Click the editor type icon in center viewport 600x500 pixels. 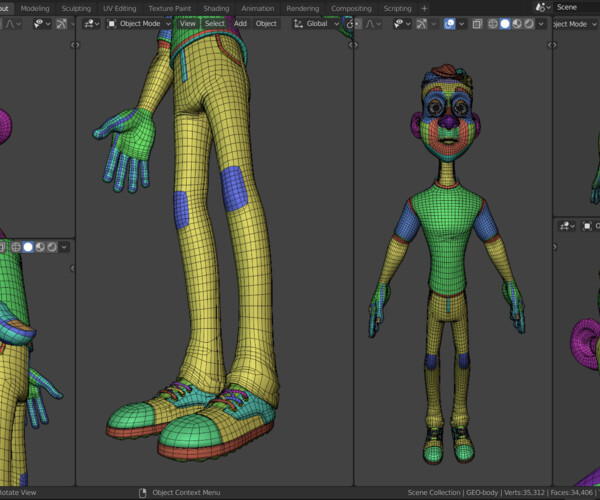[90, 23]
